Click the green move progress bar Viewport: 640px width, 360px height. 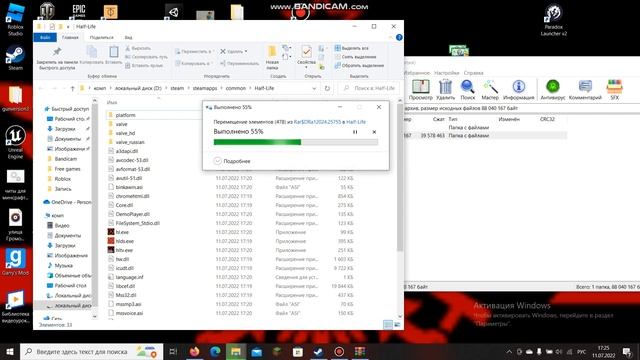[296, 142]
